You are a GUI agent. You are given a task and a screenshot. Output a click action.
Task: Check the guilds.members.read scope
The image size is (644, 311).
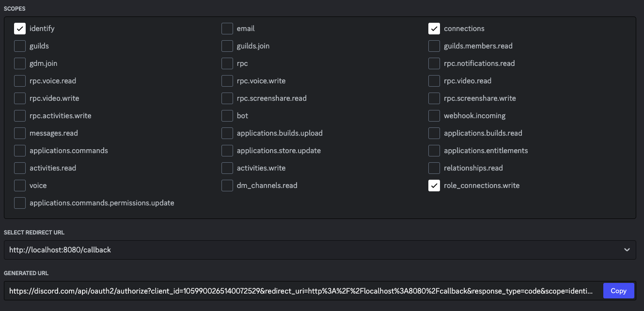[x=434, y=46]
